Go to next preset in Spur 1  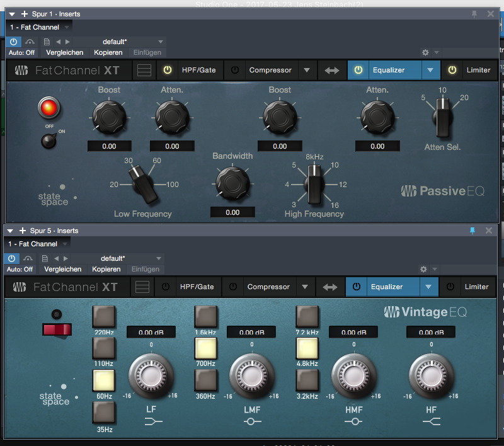[x=67, y=42]
